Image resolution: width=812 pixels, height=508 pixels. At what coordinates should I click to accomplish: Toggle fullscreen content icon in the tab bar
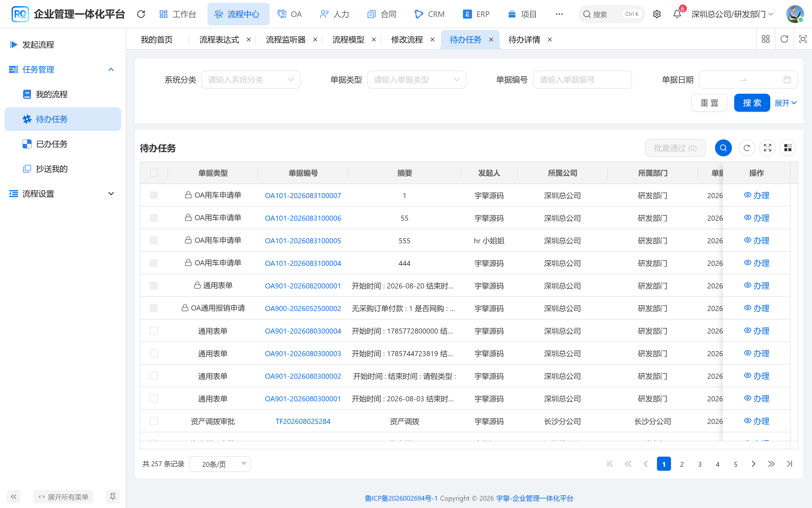(803, 39)
